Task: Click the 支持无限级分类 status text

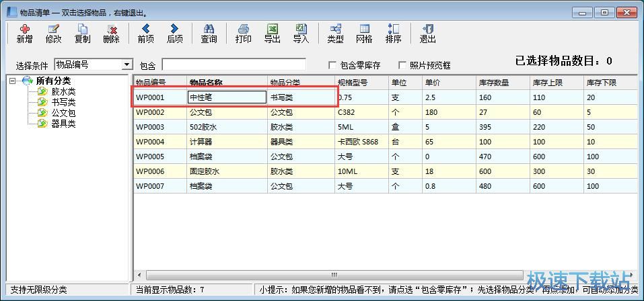Action: [x=38, y=290]
